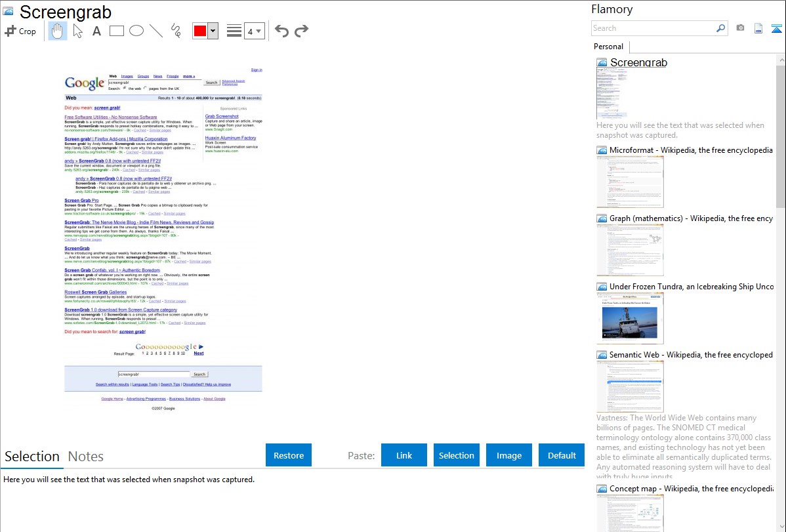Screen dimensions: 786x532
Task: Click the Paste Selection button
Action: click(457, 455)
